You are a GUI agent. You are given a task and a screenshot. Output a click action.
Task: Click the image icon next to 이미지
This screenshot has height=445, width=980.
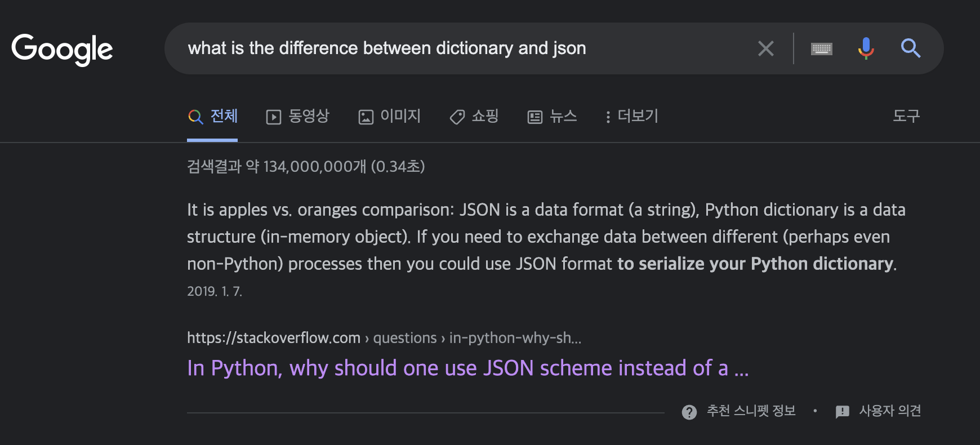[367, 117]
